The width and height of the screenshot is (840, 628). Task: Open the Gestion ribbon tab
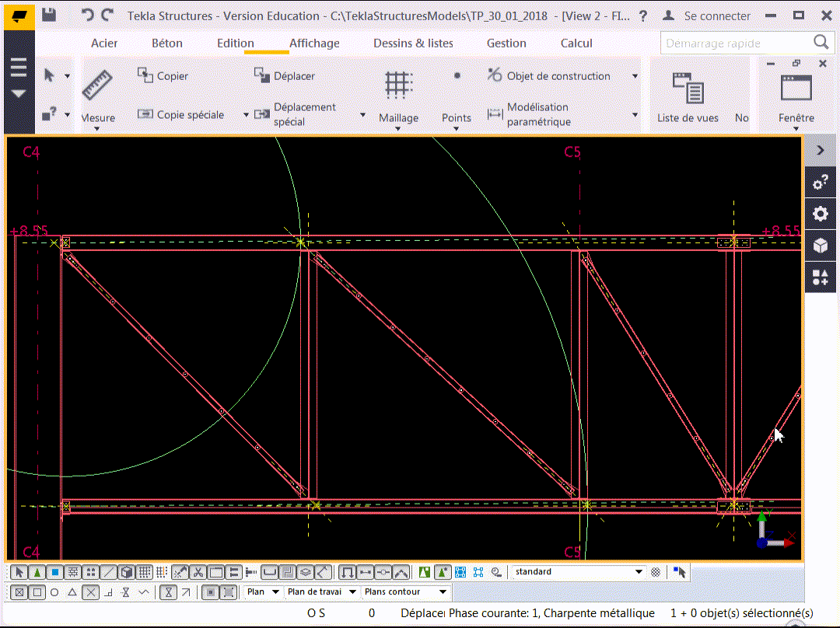(506, 44)
